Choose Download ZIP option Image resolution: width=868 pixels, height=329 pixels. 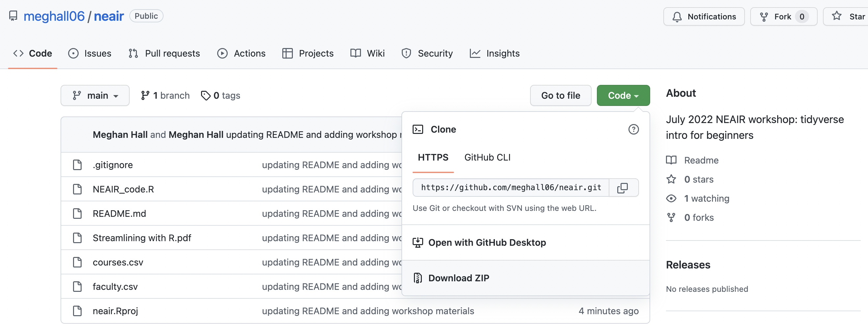458,278
